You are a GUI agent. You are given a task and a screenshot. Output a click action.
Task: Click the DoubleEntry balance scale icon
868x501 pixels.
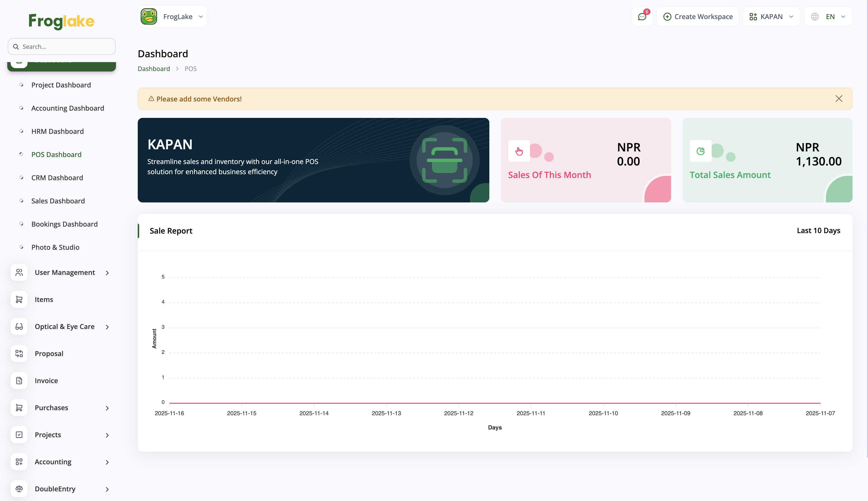(x=19, y=489)
